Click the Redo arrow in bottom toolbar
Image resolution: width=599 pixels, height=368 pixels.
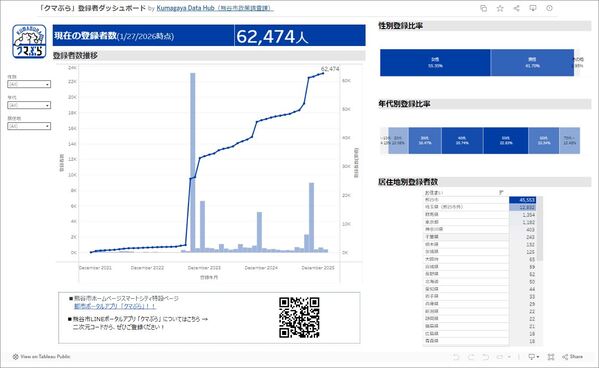471,357
